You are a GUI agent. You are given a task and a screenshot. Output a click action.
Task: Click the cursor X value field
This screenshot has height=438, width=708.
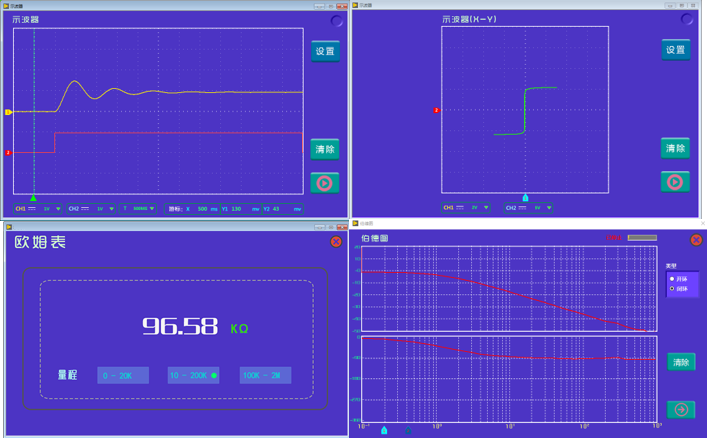pyautogui.click(x=203, y=209)
